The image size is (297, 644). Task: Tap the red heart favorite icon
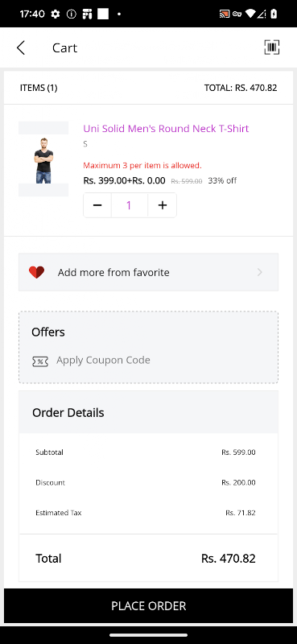(x=36, y=272)
